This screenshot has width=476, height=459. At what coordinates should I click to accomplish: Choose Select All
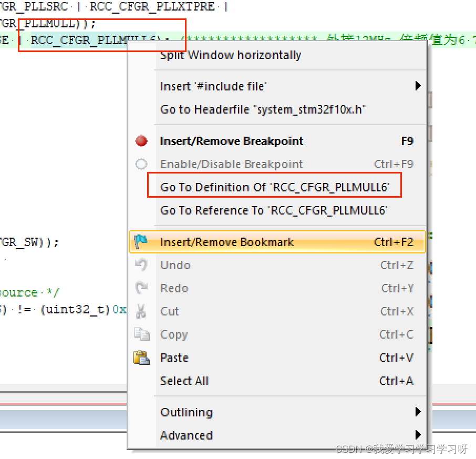(x=277, y=381)
